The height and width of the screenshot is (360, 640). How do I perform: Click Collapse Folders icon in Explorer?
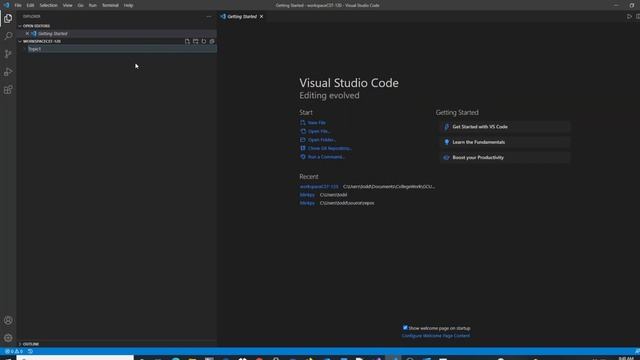(212, 41)
